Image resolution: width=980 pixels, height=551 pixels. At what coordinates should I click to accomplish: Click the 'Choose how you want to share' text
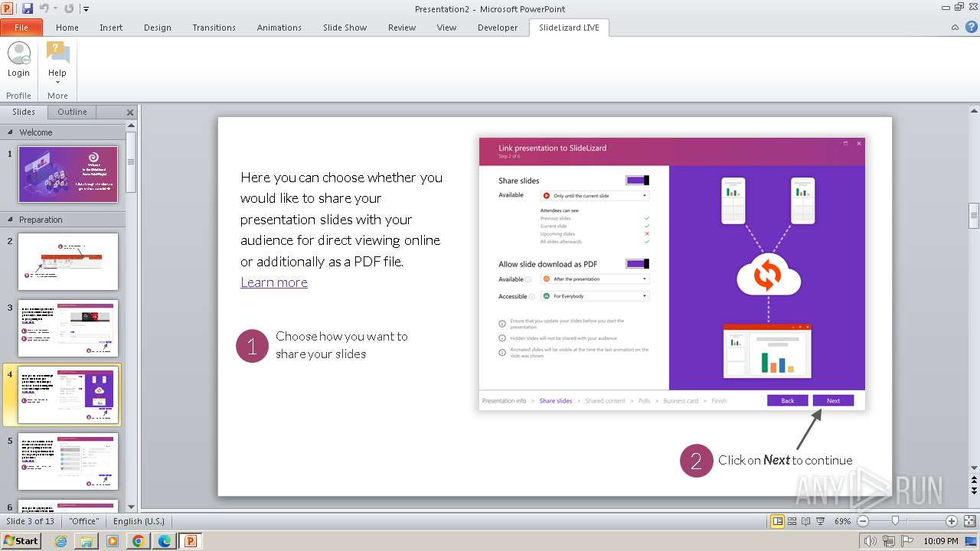click(x=341, y=345)
